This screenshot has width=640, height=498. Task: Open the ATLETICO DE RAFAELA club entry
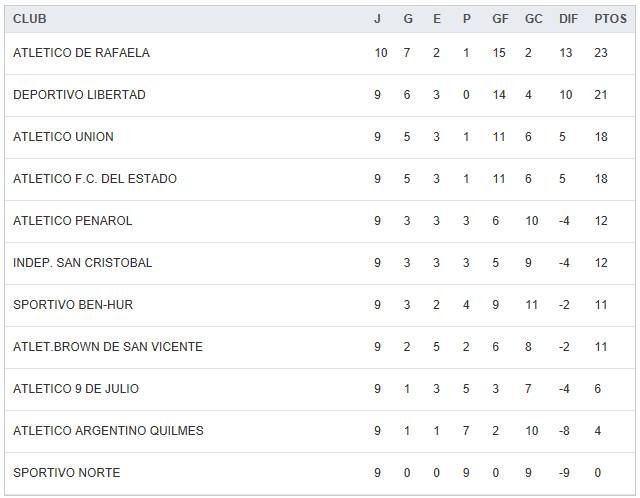(x=81, y=53)
